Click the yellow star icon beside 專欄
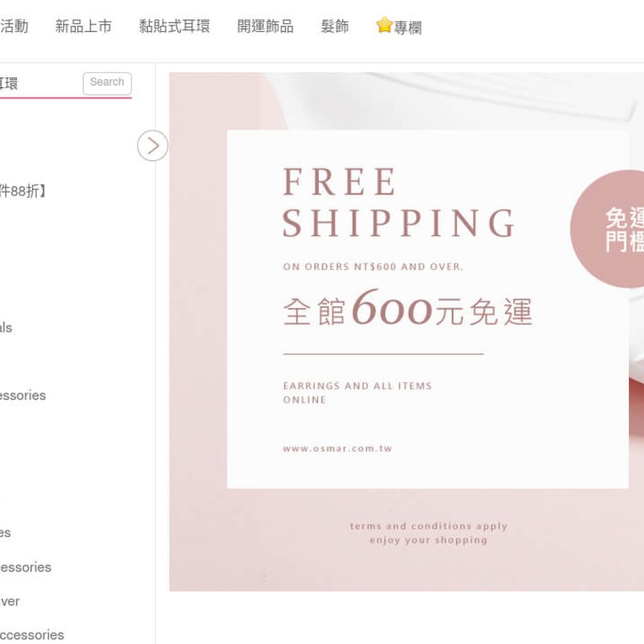Image resolution: width=644 pixels, height=644 pixels. tap(384, 25)
